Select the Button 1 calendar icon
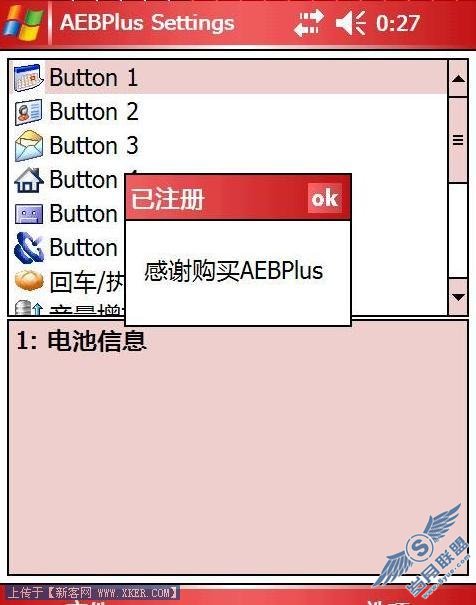The image size is (476, 605). pyautogui.click(x=28, y=78)
